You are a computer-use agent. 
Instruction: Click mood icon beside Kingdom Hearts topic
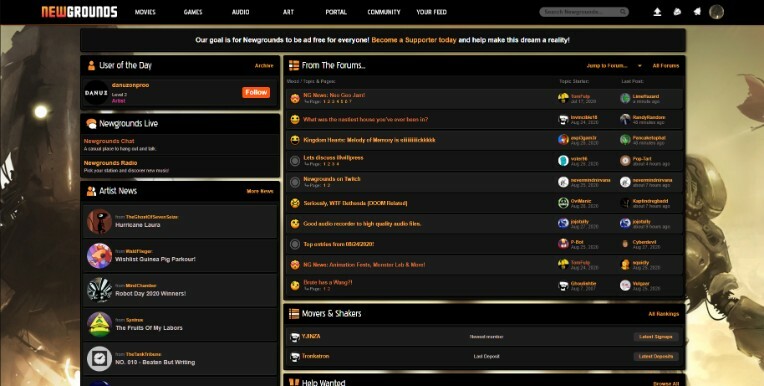pos(295,140)
